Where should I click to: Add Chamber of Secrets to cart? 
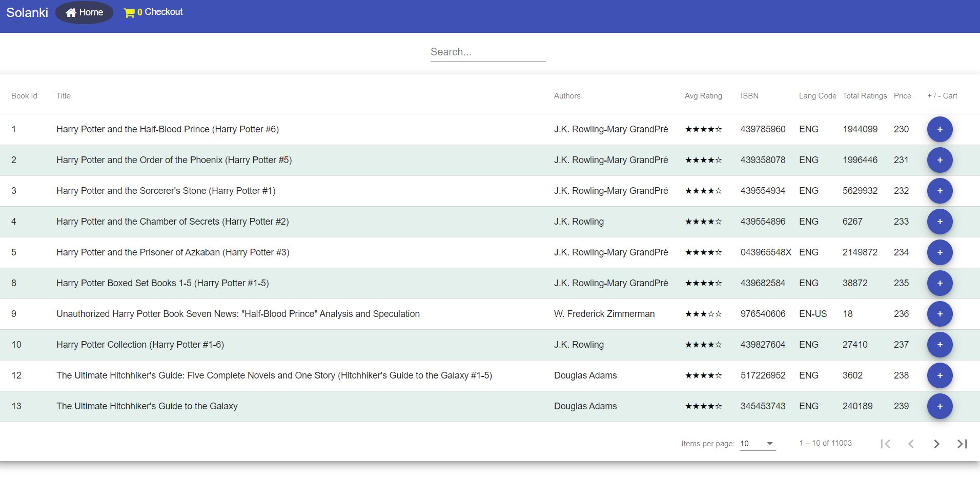point(940,222)
